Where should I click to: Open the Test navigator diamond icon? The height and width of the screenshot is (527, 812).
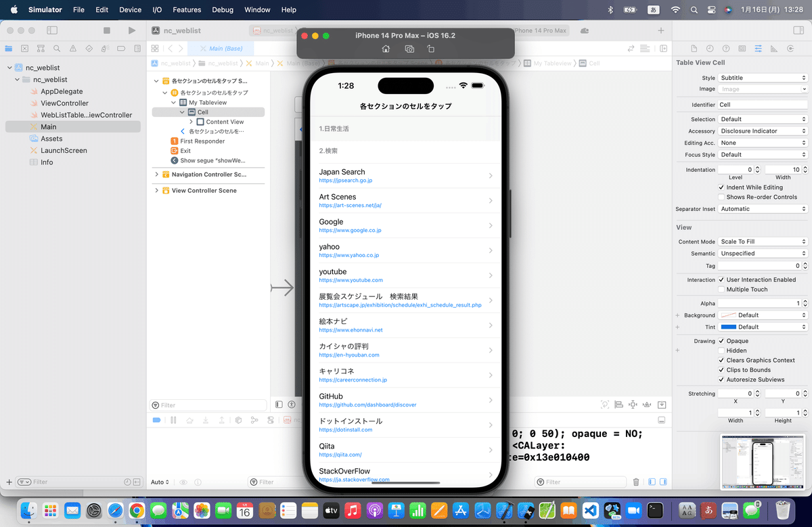(89, 49)
